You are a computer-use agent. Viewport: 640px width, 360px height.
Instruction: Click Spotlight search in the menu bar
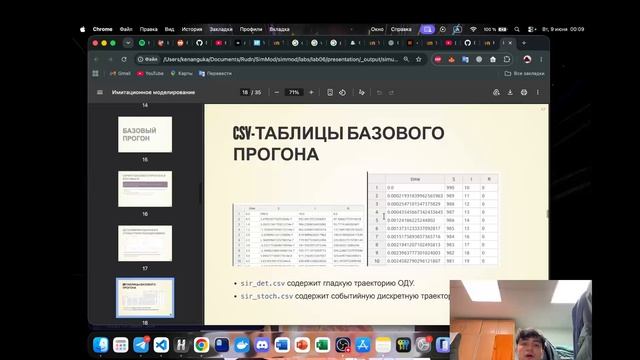click(x=517, y=29)
